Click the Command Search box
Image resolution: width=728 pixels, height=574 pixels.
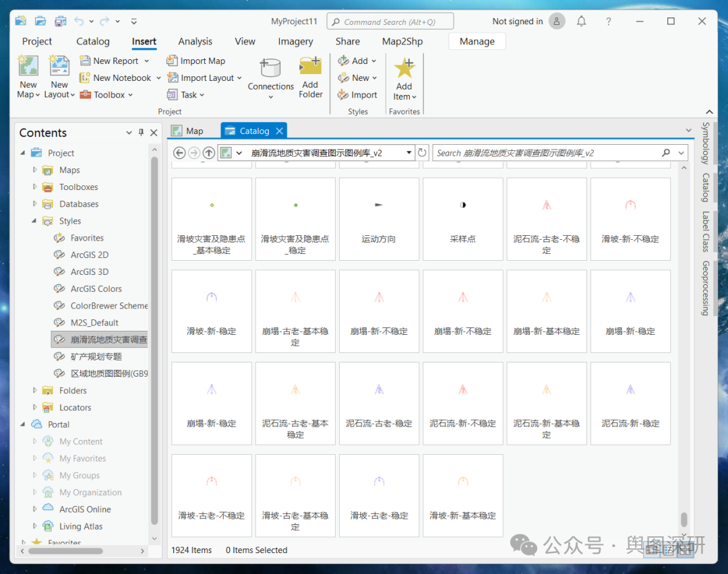[x=390, y=22]
